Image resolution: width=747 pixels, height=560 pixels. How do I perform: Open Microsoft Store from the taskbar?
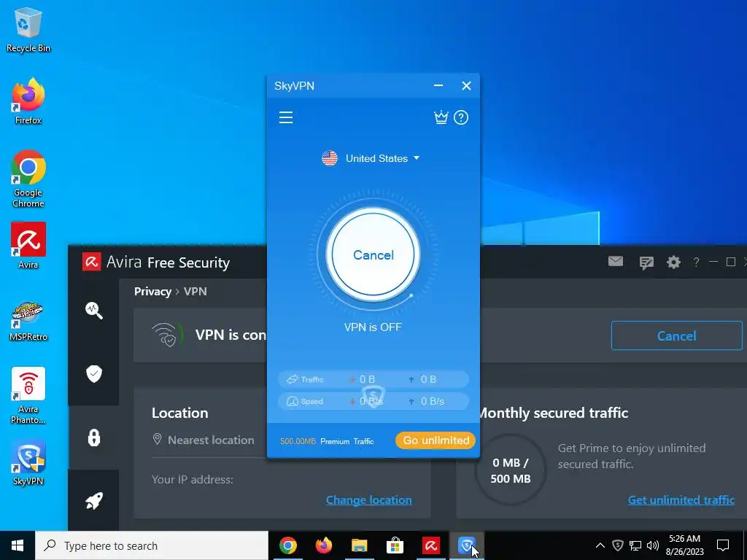click(395, 545)
